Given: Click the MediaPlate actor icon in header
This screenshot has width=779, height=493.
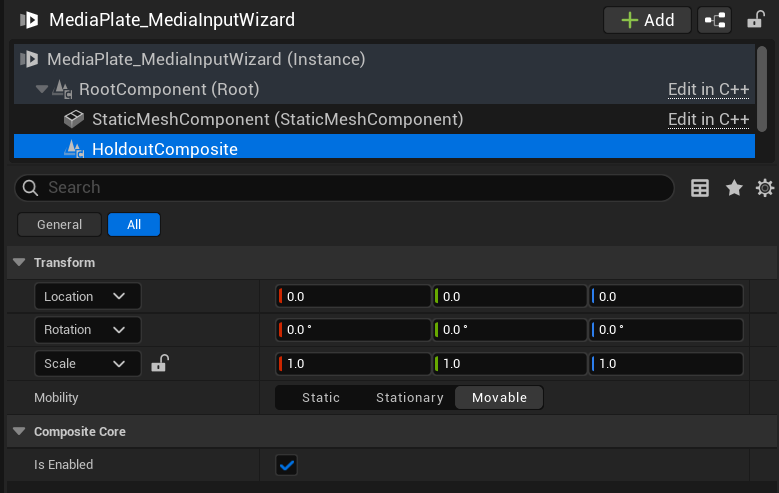Looking at the screenshot, I should [x=29, y=20].
